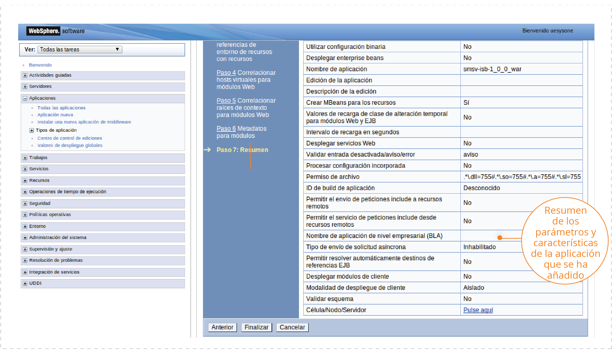The image size is (614, 364).
Task: Expand the Recursos section plus icon
Action: click(x=25, y=181)
